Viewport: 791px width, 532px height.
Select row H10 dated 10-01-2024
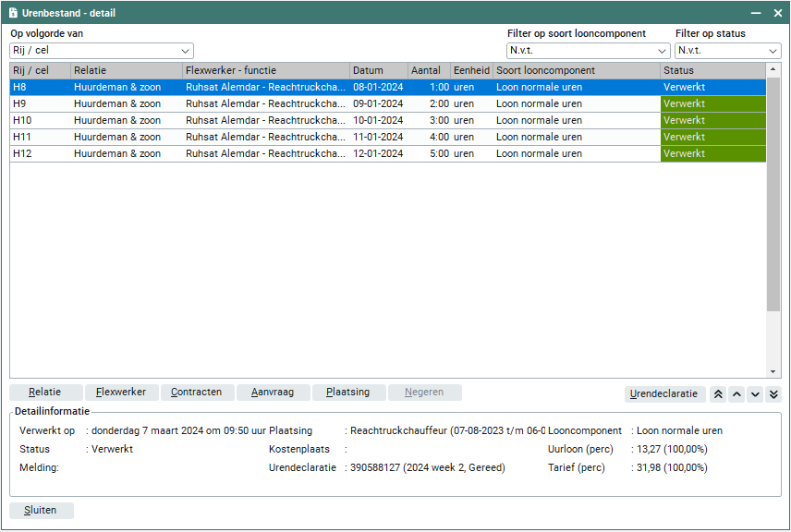tap(277, 120)
